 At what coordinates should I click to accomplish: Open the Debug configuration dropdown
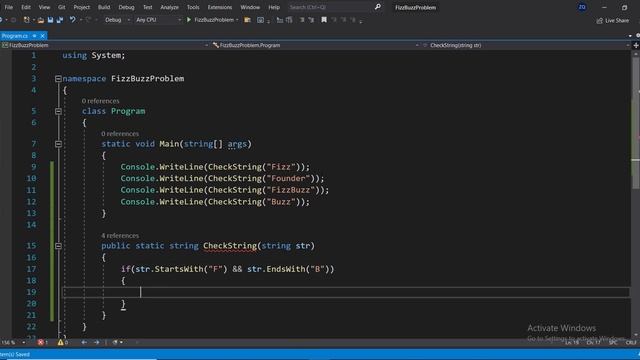pos(117,20)
